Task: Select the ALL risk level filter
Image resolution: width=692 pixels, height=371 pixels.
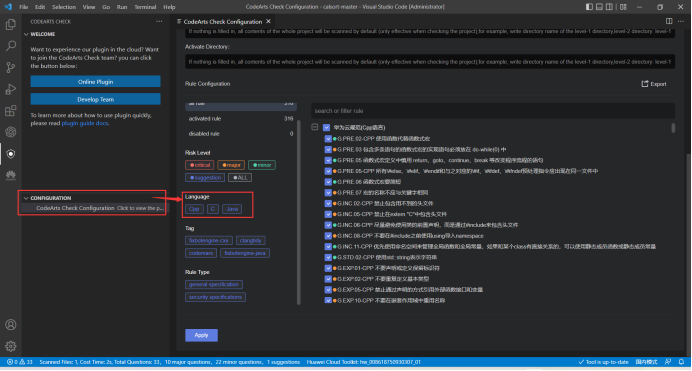Action: (x=240, y=177)
